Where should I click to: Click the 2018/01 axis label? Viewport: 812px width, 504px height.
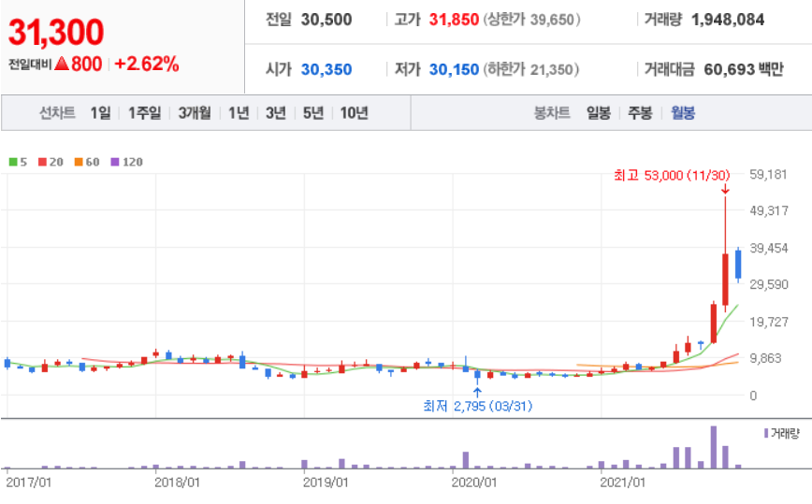(177, 482)
